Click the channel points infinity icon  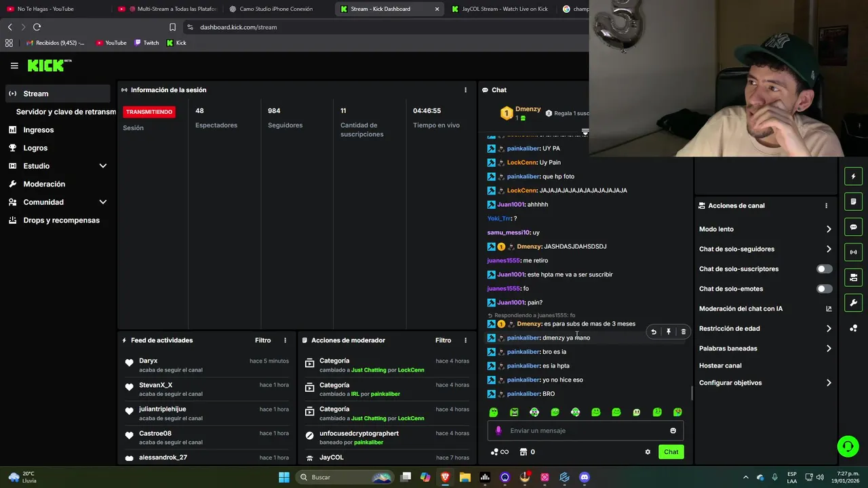500,452
